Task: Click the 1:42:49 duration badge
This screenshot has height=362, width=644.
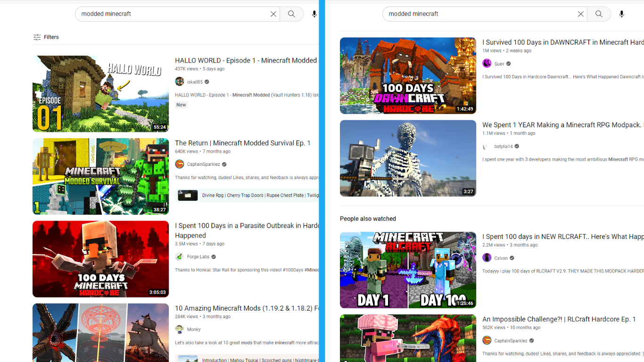Action: point(465,109)
